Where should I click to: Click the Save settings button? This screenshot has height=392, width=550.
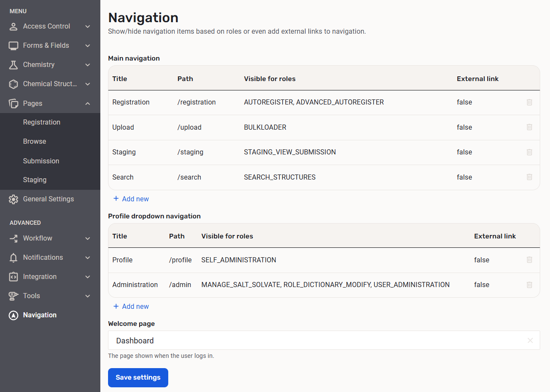(x=138, y=377)
